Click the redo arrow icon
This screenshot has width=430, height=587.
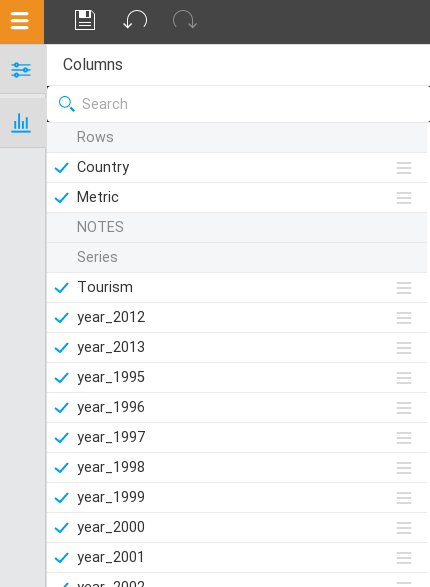185,20
